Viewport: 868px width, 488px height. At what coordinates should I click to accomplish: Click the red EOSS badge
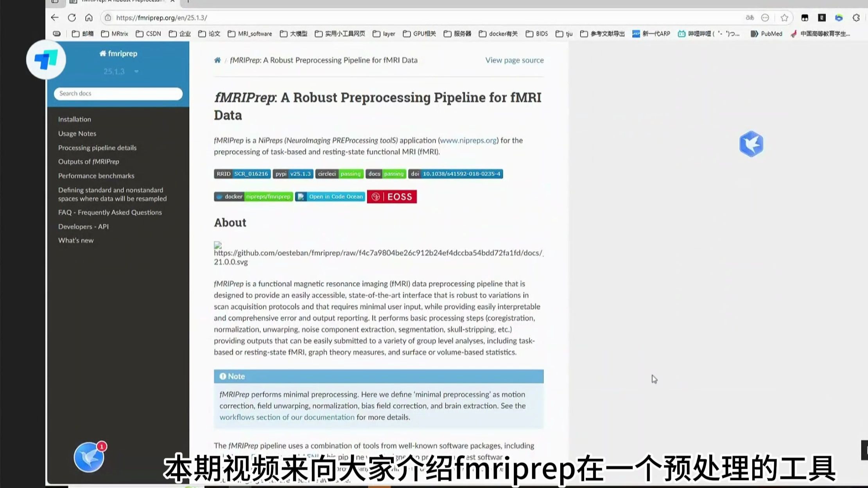point(392,197)
